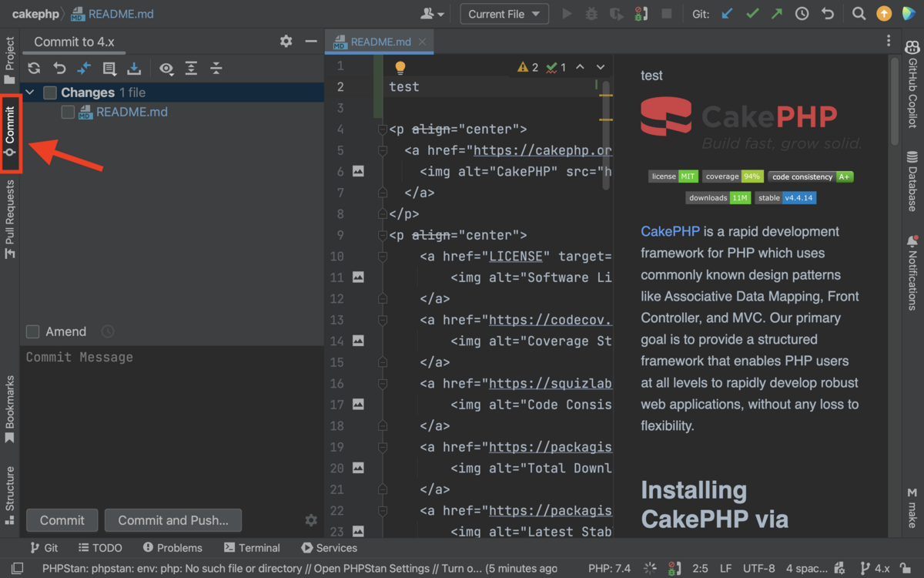Switch to the Terminal tool tab
The height and width of the screenshot is (578, 924).
(x=252, y=548)
